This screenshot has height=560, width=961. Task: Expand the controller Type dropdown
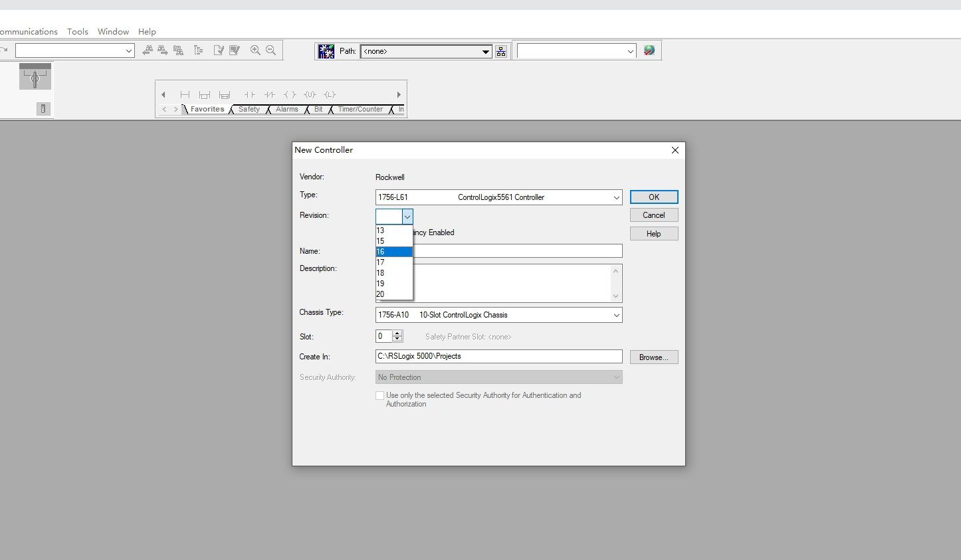point(616,197)
